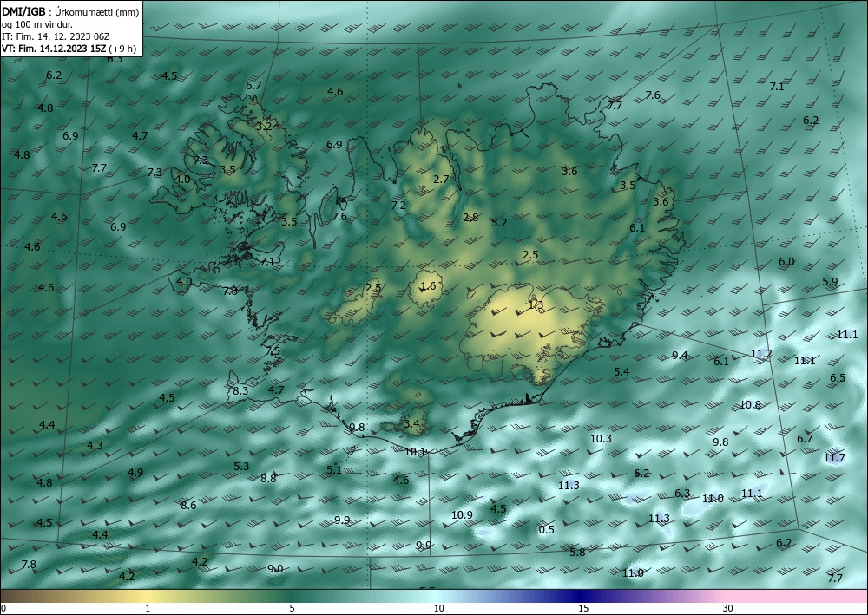The width and height of the screenshot is (868, 615).
Task: Click the 4.9 value label
Action: coord(135,472)
